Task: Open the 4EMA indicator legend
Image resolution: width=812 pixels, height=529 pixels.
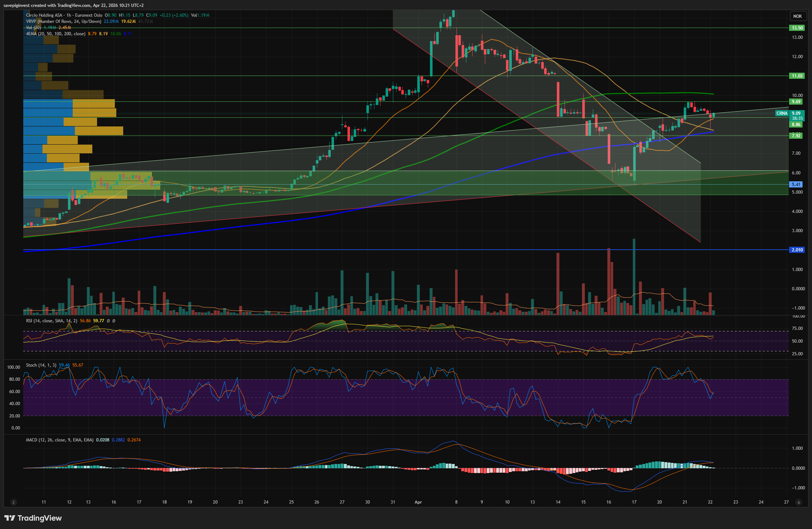Action: (55, 34)
